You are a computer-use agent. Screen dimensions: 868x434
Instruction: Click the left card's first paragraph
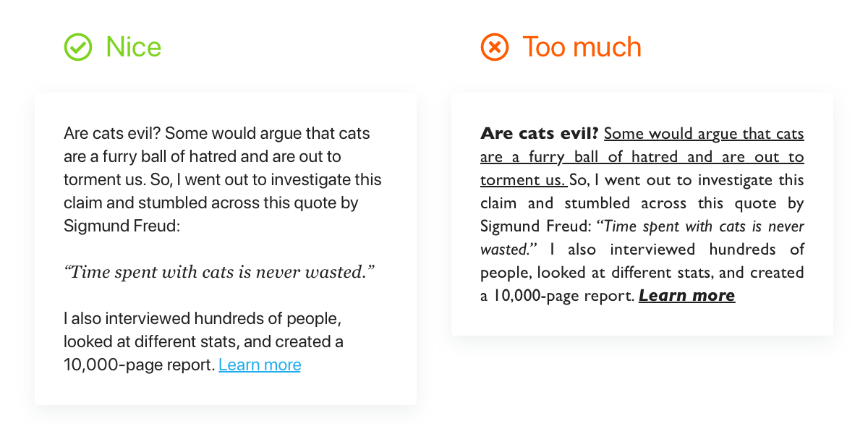click(x=223, y=179)
